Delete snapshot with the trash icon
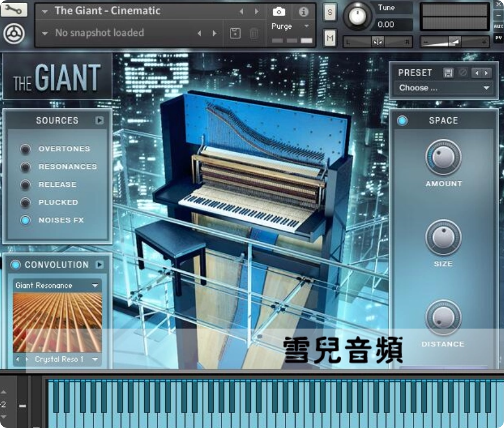 pos(254,33)
